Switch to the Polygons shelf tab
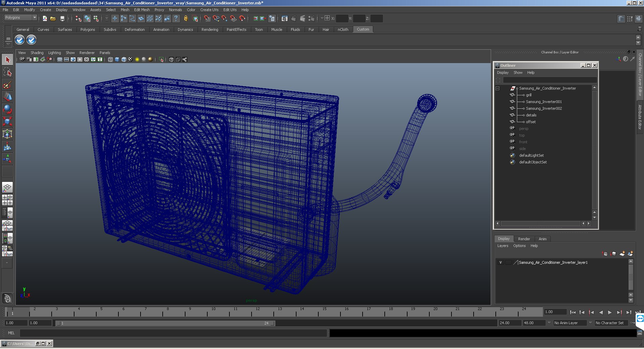This screenshot has width=644, height=349. tap(88, 30)
